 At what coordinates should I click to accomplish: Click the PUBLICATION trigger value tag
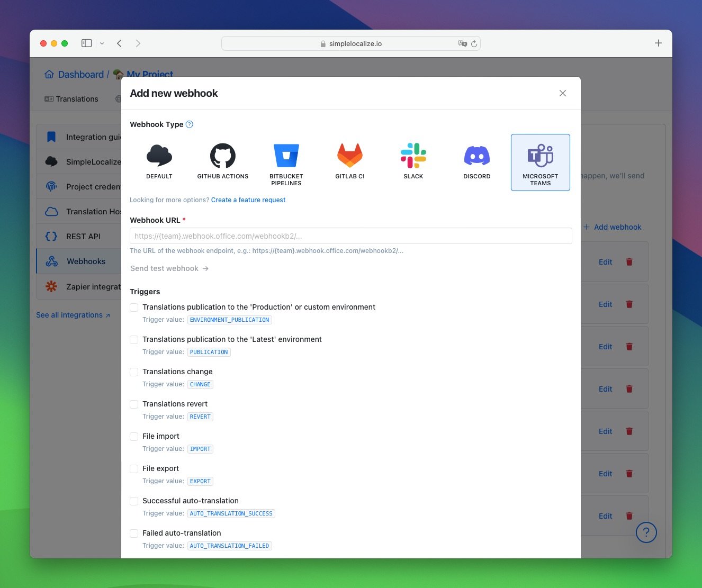point(209,352)
